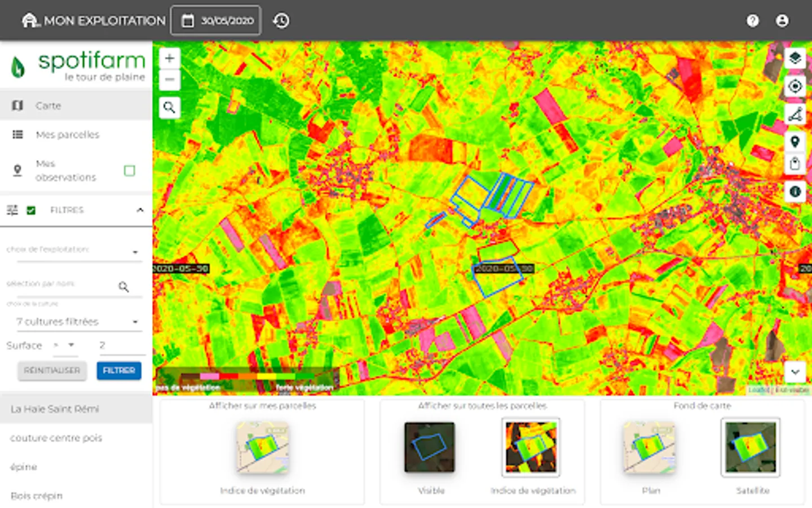
Task: Open the Mes observations menu item
Action: coord(76,170)
